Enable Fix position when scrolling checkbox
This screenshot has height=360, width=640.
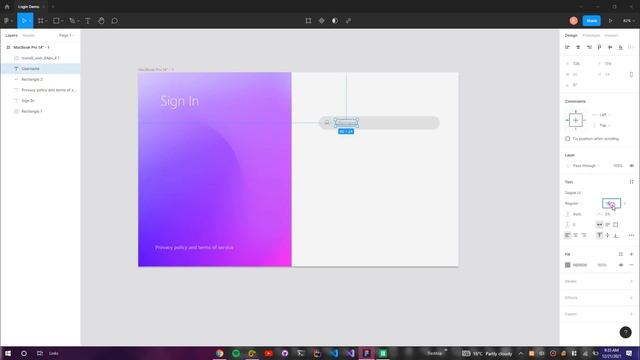[x=567, y=139]
